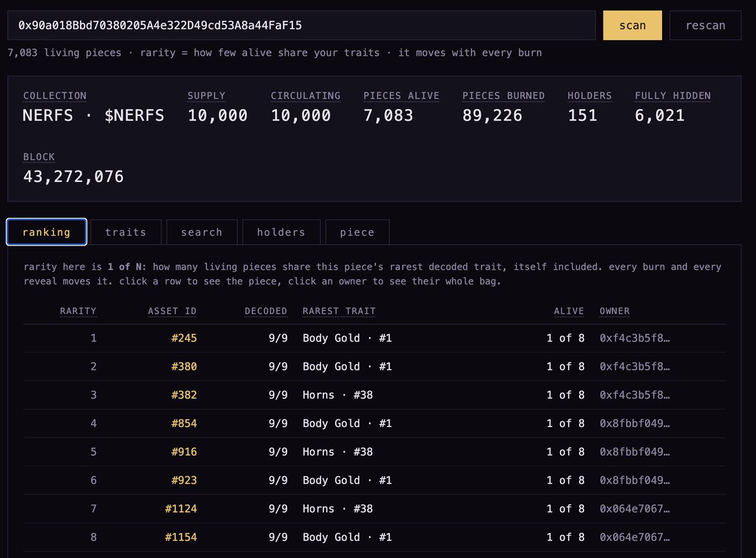Click owner 0xf4c3b5f8… in row #382
The image size is (756, 558).
pyautogui.click(x=634, y=395)
